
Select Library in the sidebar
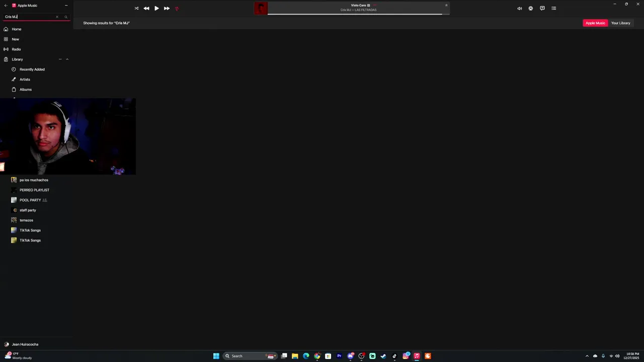[x=18, y=59]
